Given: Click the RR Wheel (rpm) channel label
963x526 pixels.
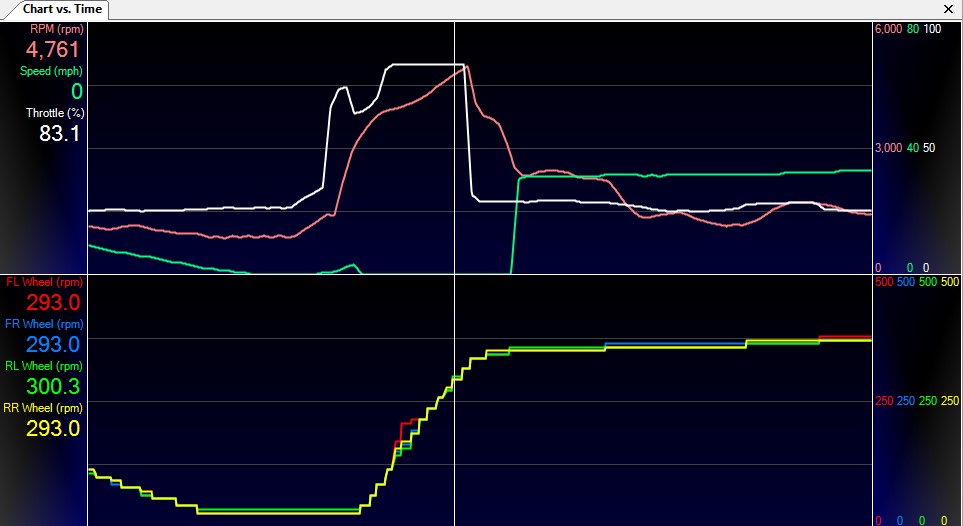Looking at the screenshot, I should 43,408.
